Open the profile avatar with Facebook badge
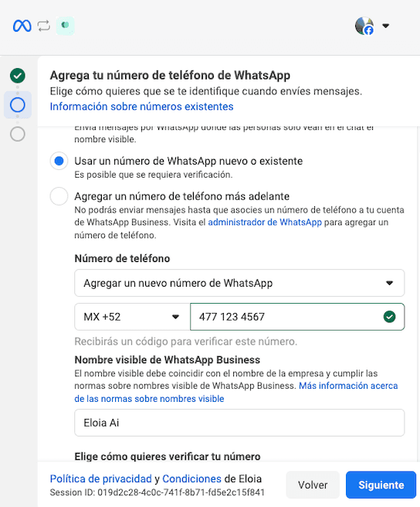420x507 pixels. pos(364,26)
